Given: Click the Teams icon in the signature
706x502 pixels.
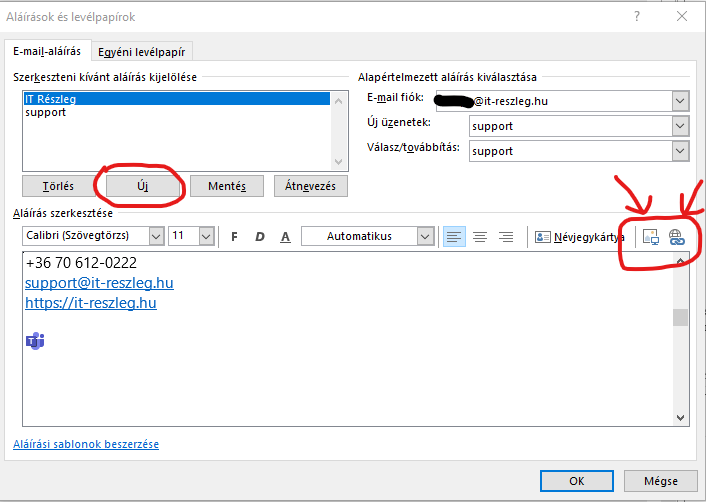Looking at the screenshot, I should coord(34,342).
